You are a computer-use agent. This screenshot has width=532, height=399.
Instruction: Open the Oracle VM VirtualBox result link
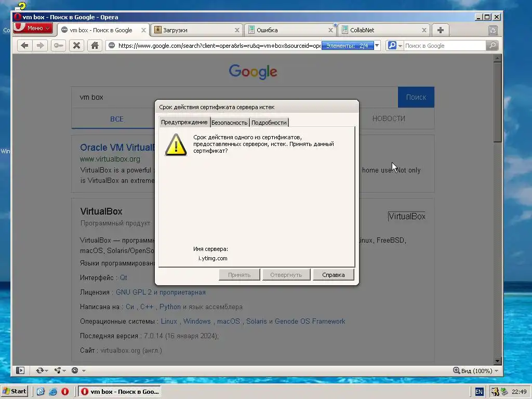pos(117,148)
